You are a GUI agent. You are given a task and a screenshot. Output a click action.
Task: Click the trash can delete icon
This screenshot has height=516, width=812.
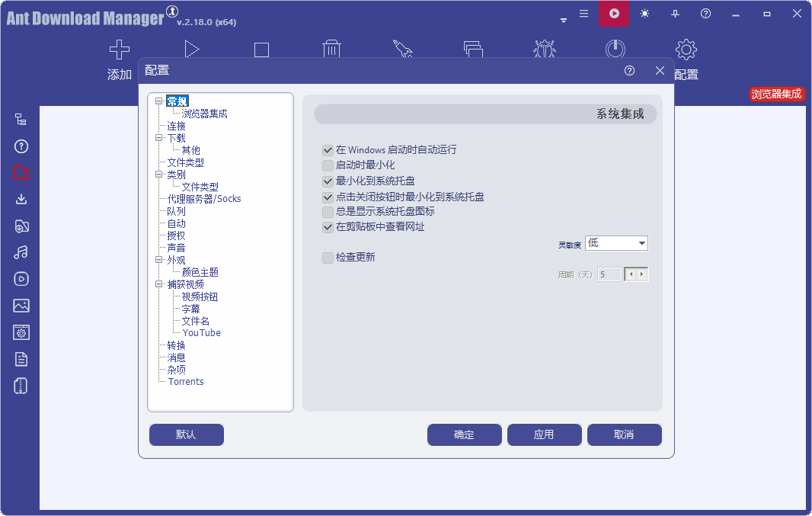pos(331,50)
